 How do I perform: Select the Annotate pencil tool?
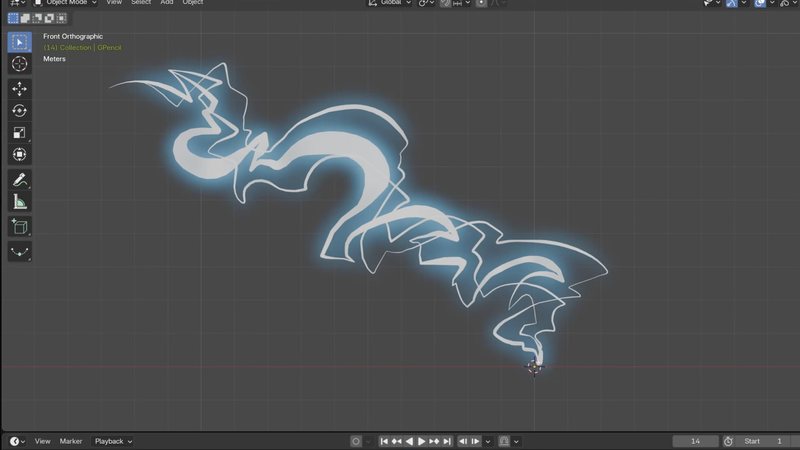[19, 180]
